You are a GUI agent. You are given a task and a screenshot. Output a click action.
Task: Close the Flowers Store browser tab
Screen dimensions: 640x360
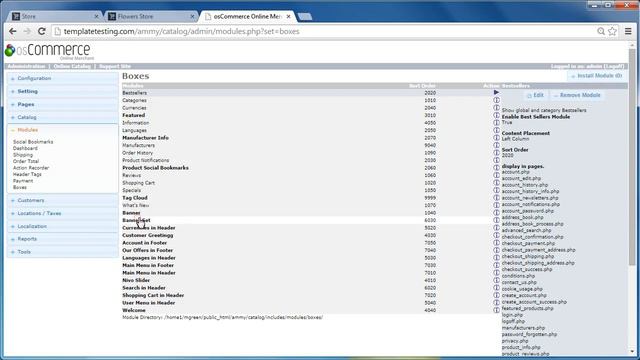[x=192, y=17]
